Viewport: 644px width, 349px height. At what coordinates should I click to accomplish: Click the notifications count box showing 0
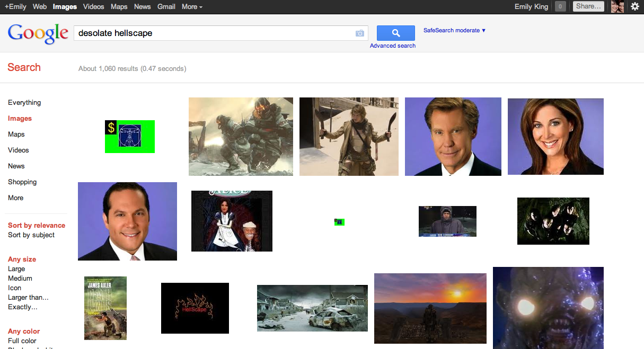(x=560, y=6)
